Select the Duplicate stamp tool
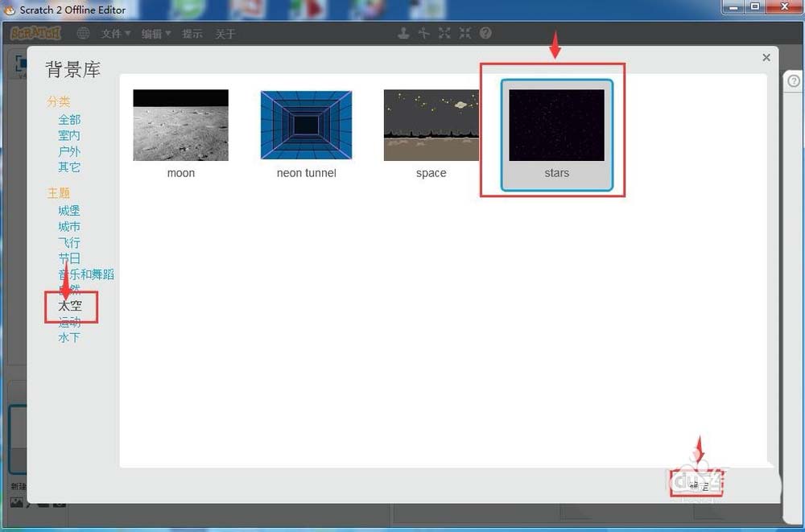The image size is (805, 532). coord(404,33)
